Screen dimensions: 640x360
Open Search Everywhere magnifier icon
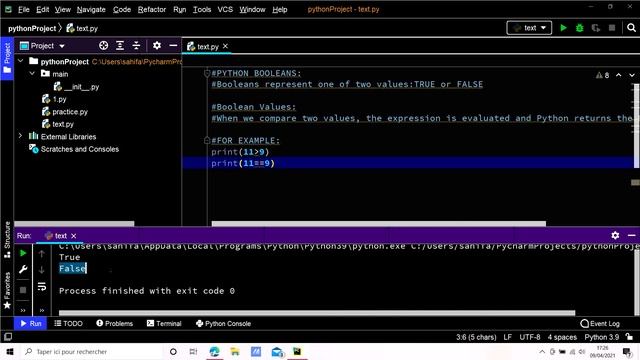pos(631,28)
